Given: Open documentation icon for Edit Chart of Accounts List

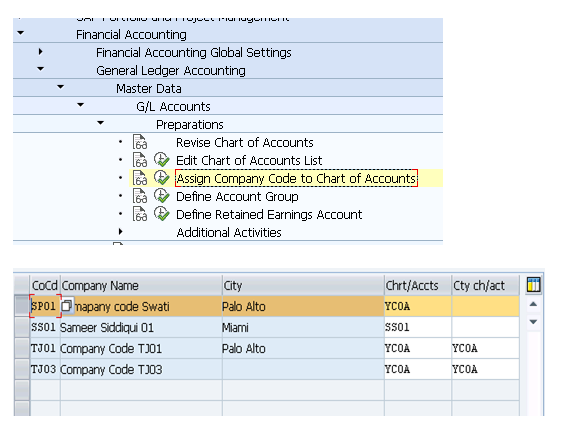Looking at the screenshot, I should 140,160.
